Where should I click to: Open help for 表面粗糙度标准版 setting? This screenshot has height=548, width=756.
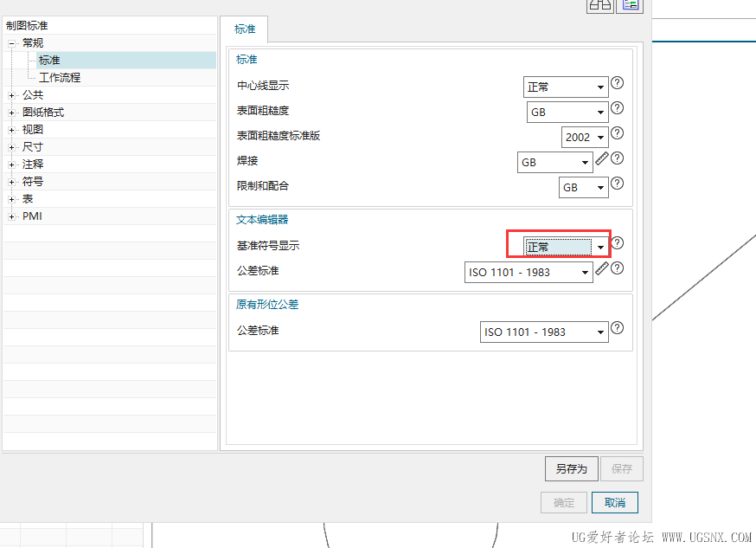[617, 133]
